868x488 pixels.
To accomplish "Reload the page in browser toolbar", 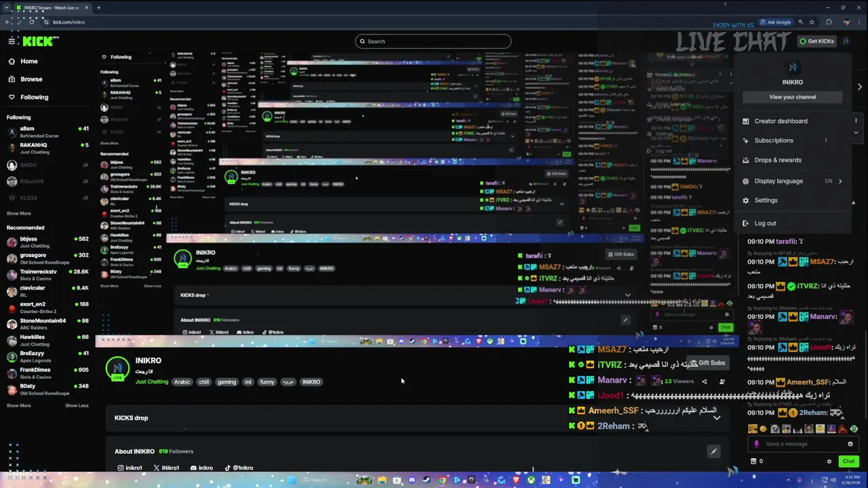I will 33,22.
